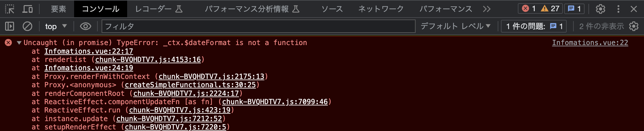Create a live expression with eye icon
Viewport: 644px width, 131px height.
coord(85,26)
